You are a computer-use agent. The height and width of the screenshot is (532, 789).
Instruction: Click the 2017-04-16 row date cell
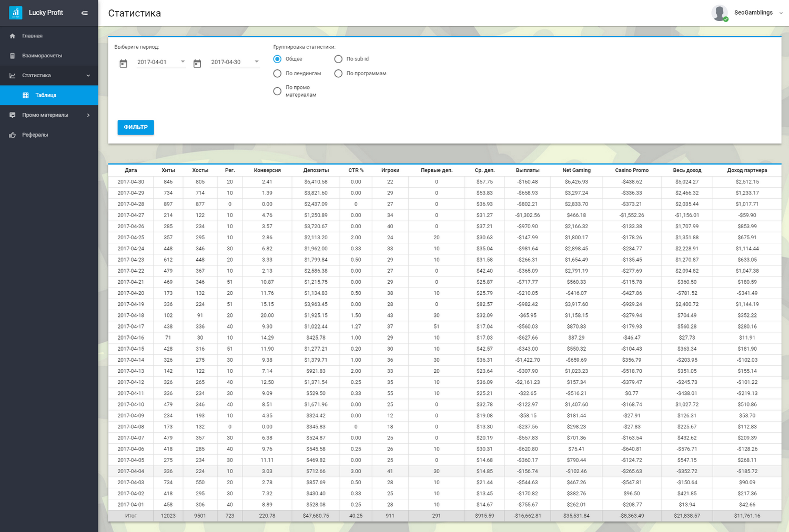click(131, 337)
